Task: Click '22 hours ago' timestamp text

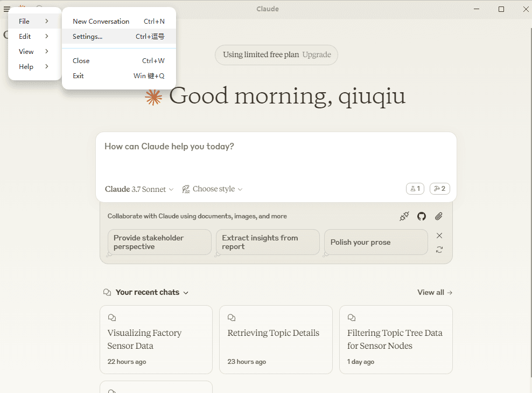Action: click(127, 362)
